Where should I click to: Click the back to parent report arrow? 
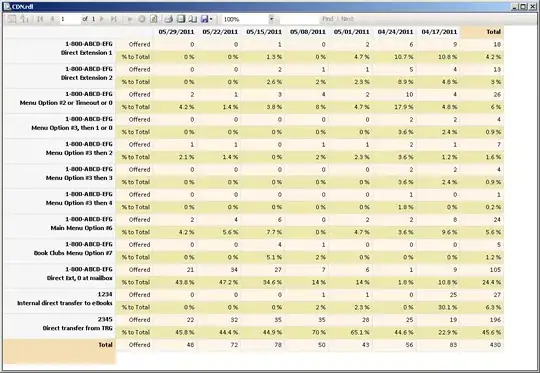pos(129,19)
